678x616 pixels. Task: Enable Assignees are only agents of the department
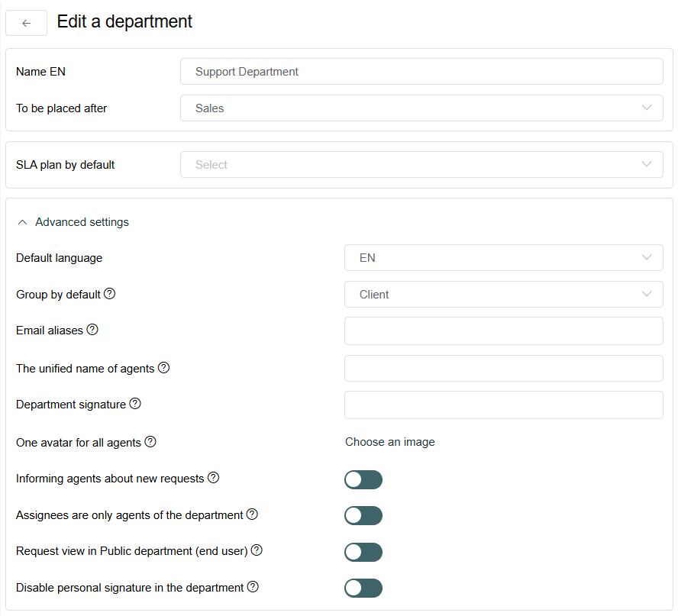click(363, 516)
